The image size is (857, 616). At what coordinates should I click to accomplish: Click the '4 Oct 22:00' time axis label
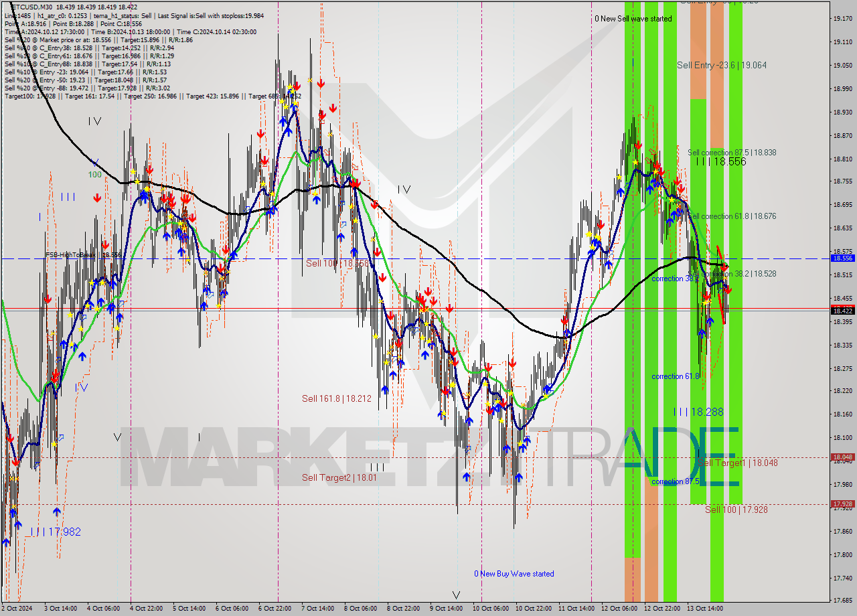click(x=147, y=609)
